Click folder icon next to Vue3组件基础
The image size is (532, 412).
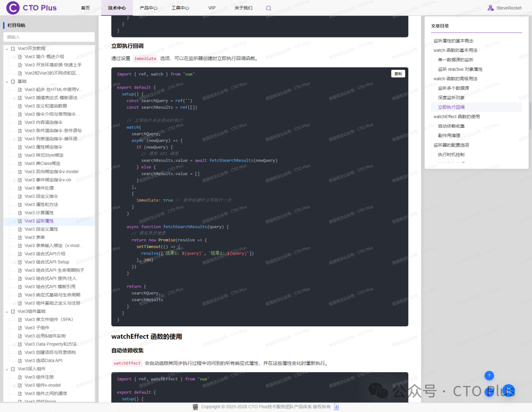13,311
